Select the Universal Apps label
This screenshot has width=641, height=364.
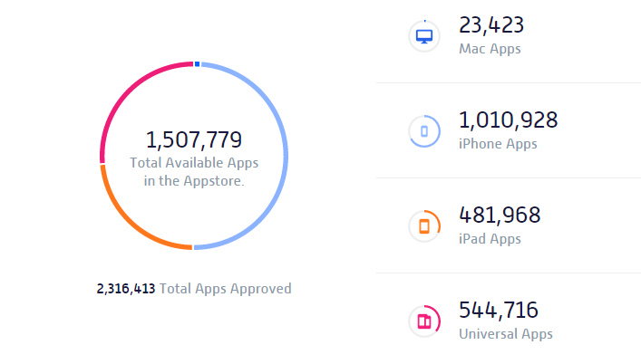(506, 334)
